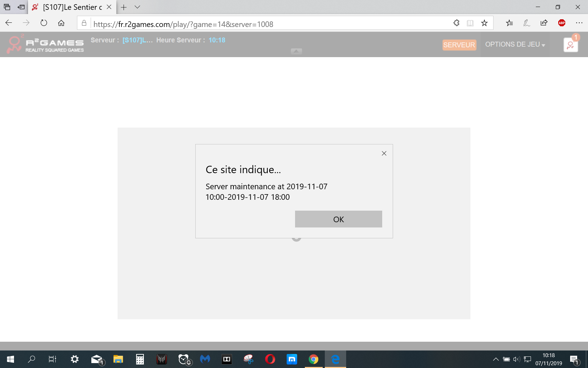Click the R2Games logo

point(45,45)
